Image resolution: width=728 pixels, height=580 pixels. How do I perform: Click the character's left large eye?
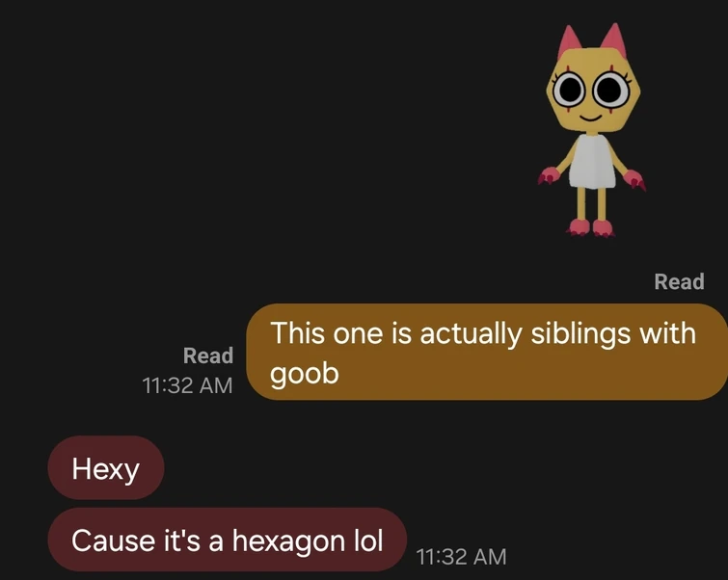click(x=569, y=90)
